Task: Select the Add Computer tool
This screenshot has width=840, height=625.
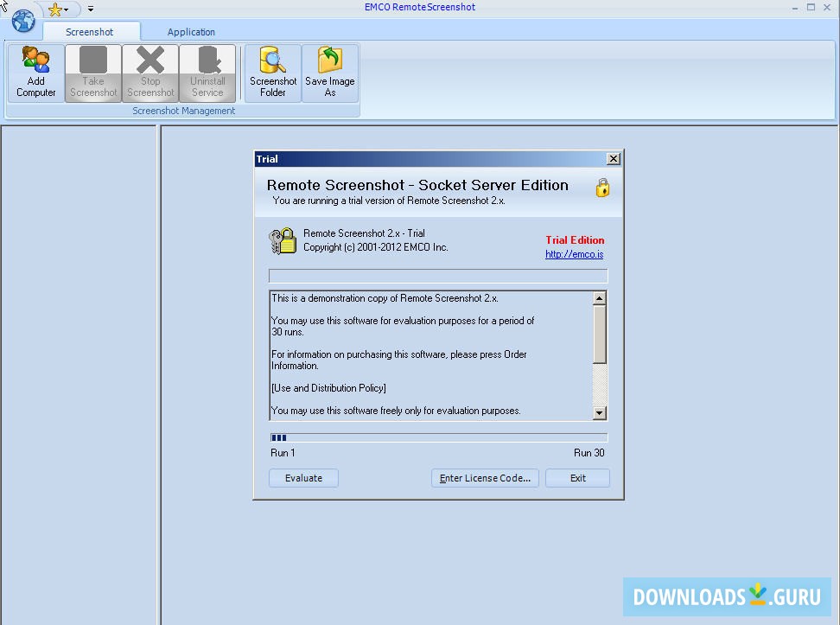Action: click(x=35, y=72)
